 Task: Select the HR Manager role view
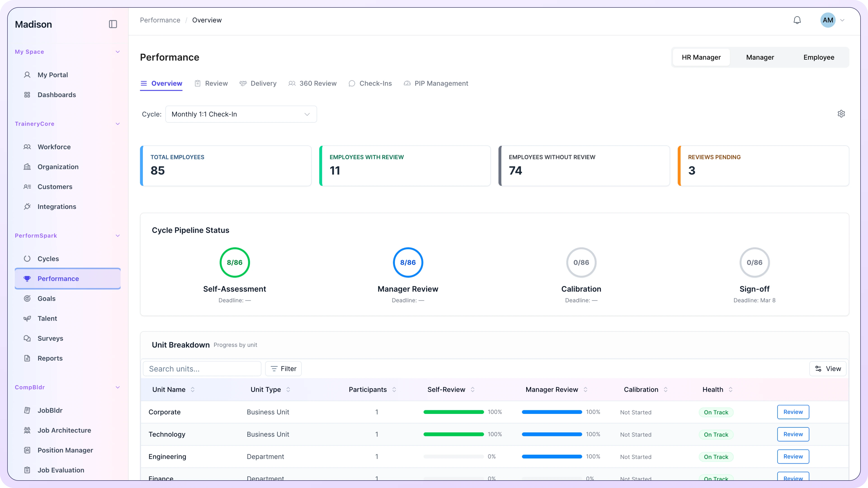click(x=701, y=57)
